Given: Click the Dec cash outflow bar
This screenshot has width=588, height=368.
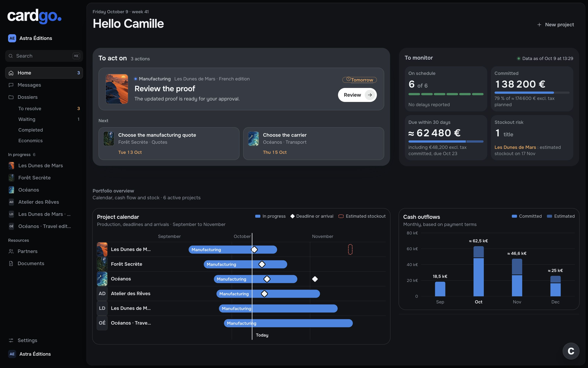Looking at the screenshot, I should pyautogui.click(x=555, y=286).
